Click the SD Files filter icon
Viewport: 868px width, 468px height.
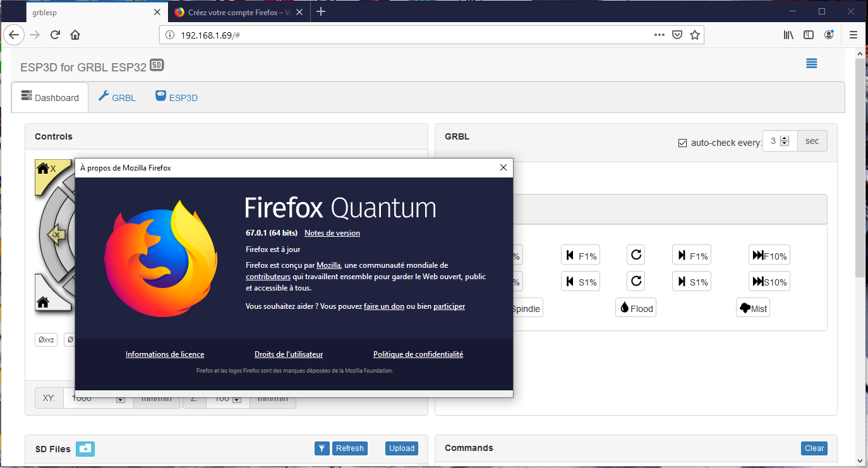[x=322, y=448]
